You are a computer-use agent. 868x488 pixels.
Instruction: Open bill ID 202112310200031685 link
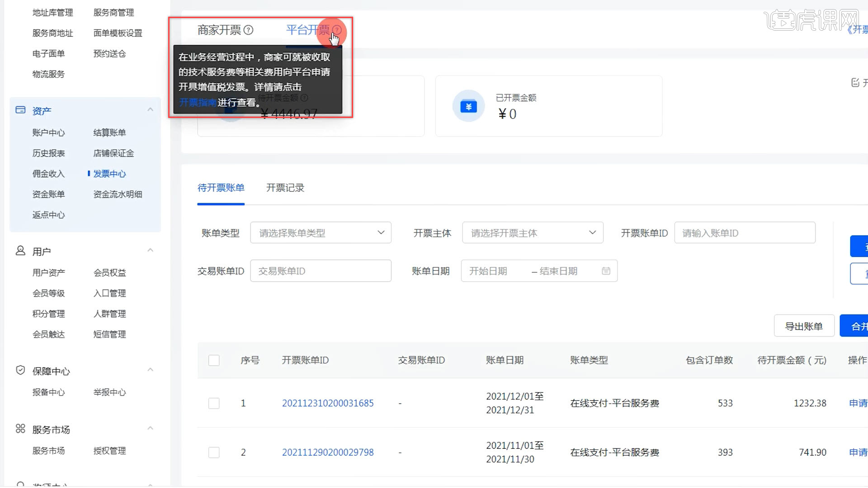tap(328, 404)
